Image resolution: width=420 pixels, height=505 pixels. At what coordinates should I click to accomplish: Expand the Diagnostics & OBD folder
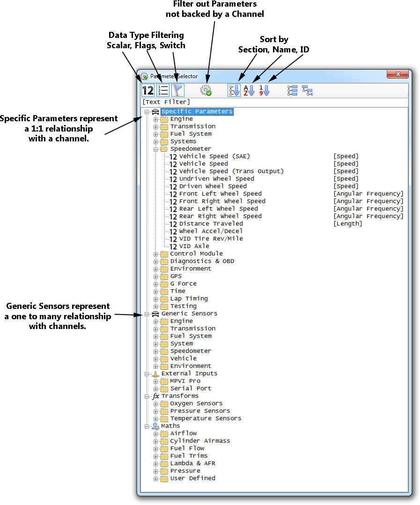156,262
